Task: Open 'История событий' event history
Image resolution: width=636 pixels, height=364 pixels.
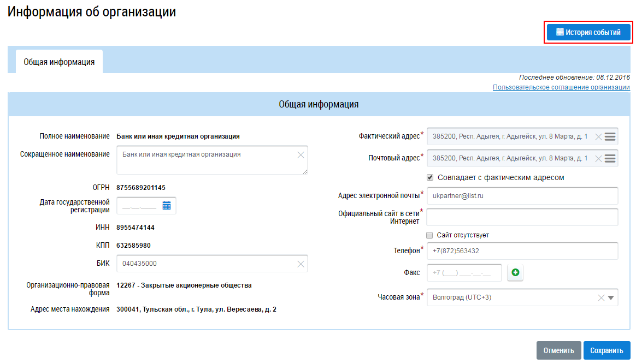Action: [588, 32]
